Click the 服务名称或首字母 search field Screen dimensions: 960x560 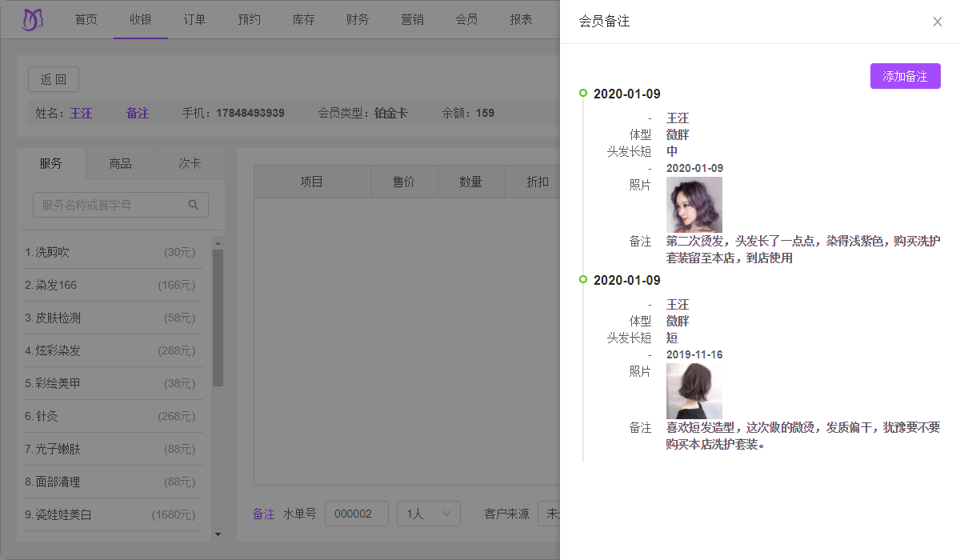tap(112, 205)
